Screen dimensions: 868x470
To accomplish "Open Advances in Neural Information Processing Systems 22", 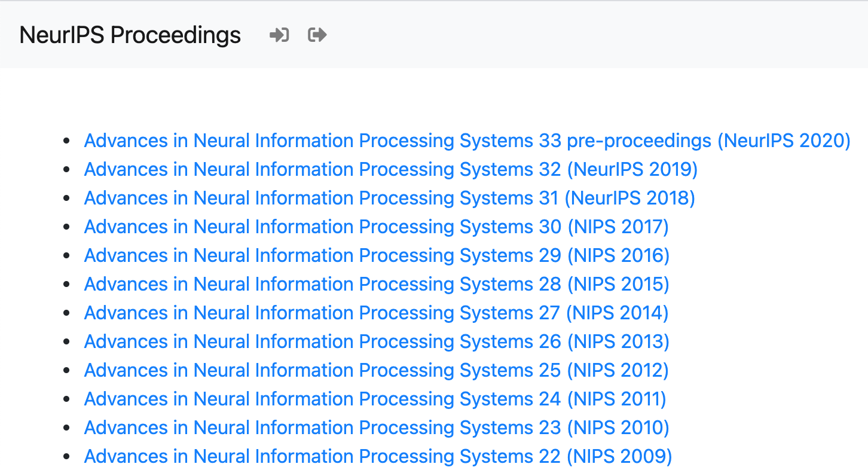I will click(x=377, y=456).
